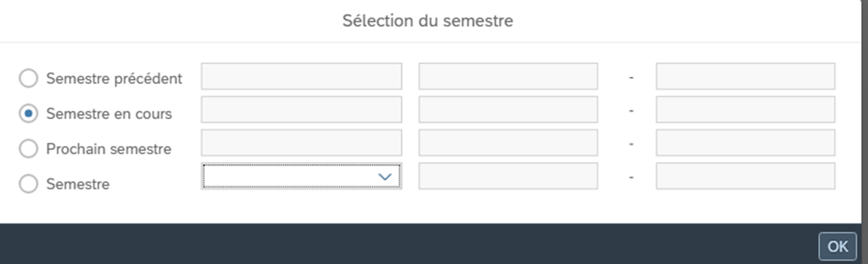Choose the 'Prochain semestre' radio option
This screenshot has width=868, height=264.
tap(28, 149)
